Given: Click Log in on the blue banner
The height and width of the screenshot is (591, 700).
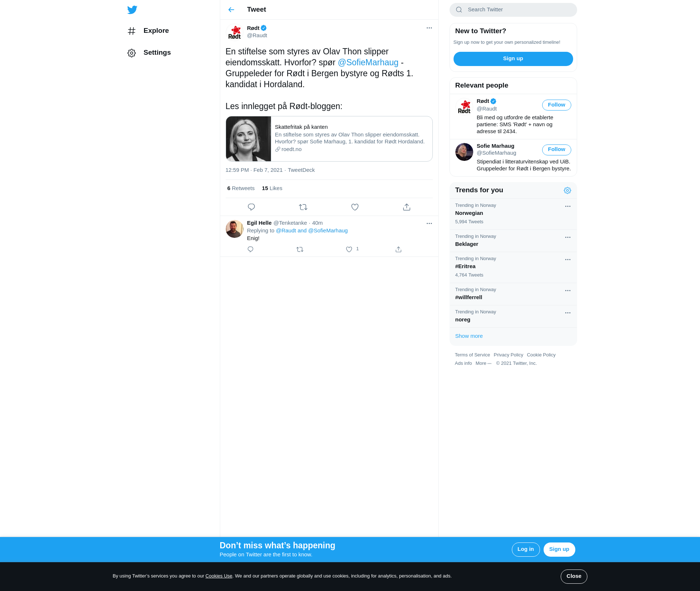Looking at the screenshot, I should tap(525, 550).
